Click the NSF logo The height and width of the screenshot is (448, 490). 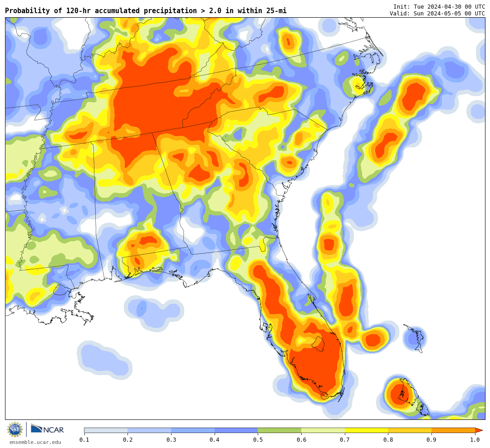(15, 429)
